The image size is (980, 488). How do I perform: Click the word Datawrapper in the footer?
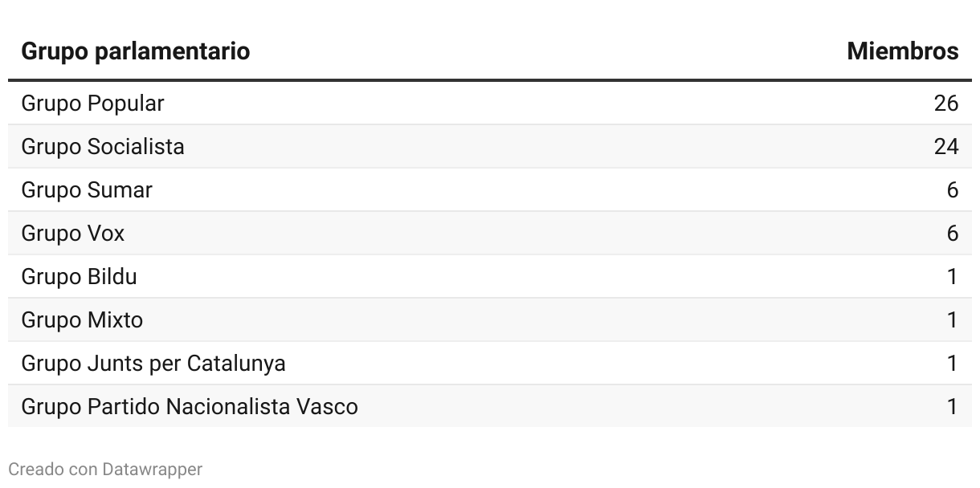[x=153, y=470]
